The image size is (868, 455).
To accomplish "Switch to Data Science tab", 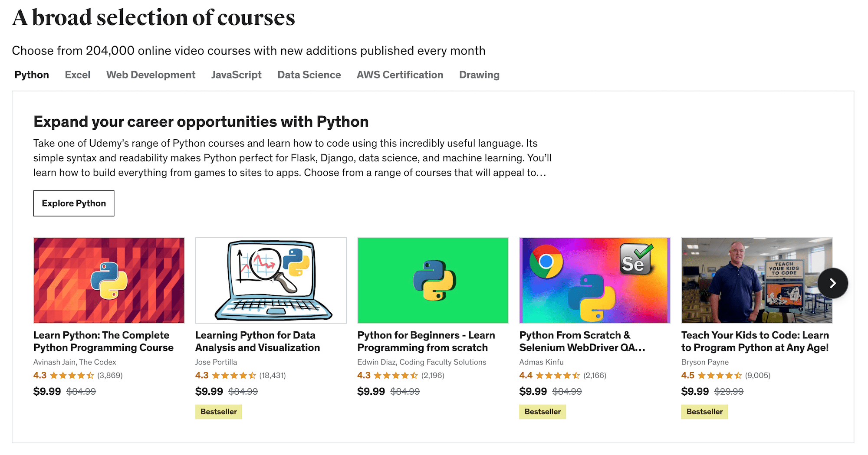I will pos(309,75).
